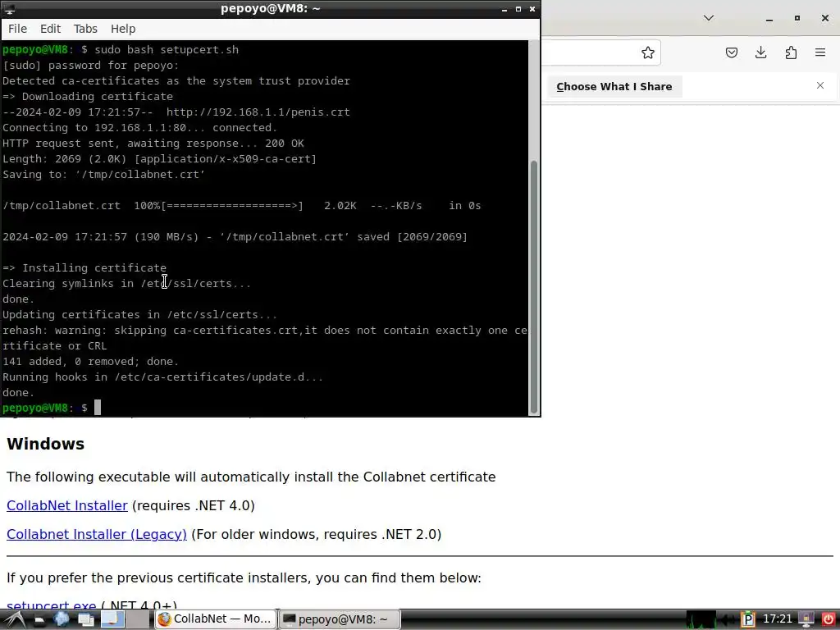840x630 pixels.
Task: Click the terminal window menu icon in titlebar
Action: pyautogui.click(x=9, y=9)
